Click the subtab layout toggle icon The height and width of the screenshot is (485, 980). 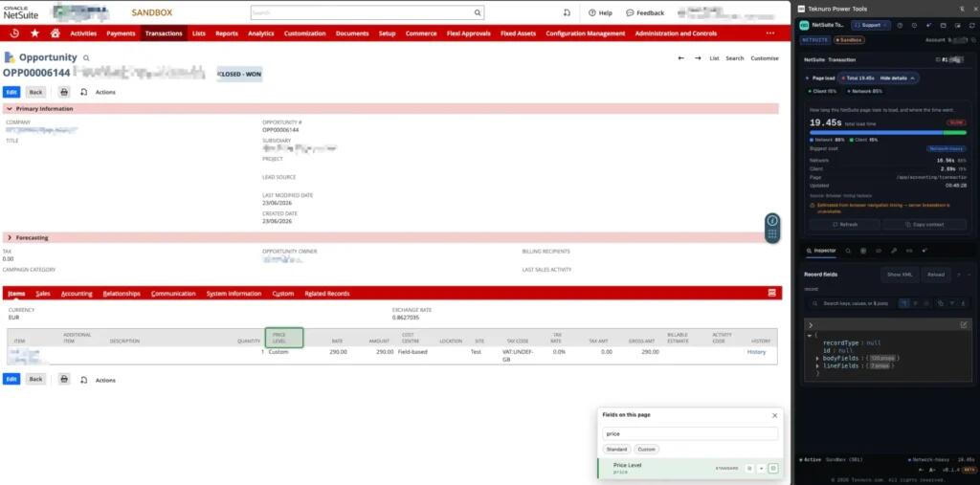(x=772, y=293)
